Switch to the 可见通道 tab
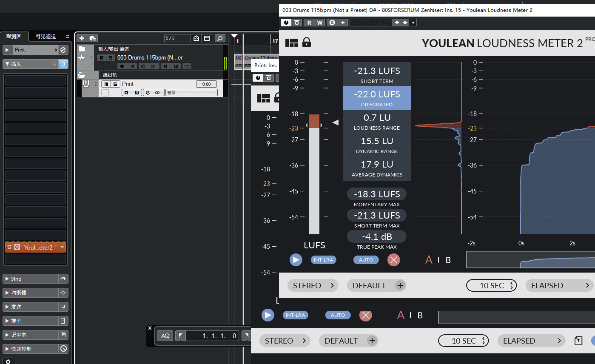Screen dimensions: 595x364 point(46,36)
